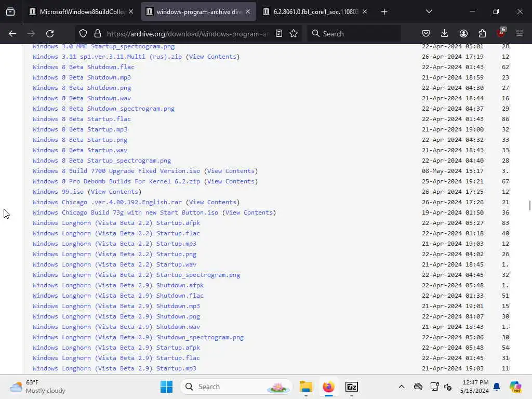Close the 6.2.8061.0.fbl_core1_soc tab

pyautogui.click(x=365, y=12)
